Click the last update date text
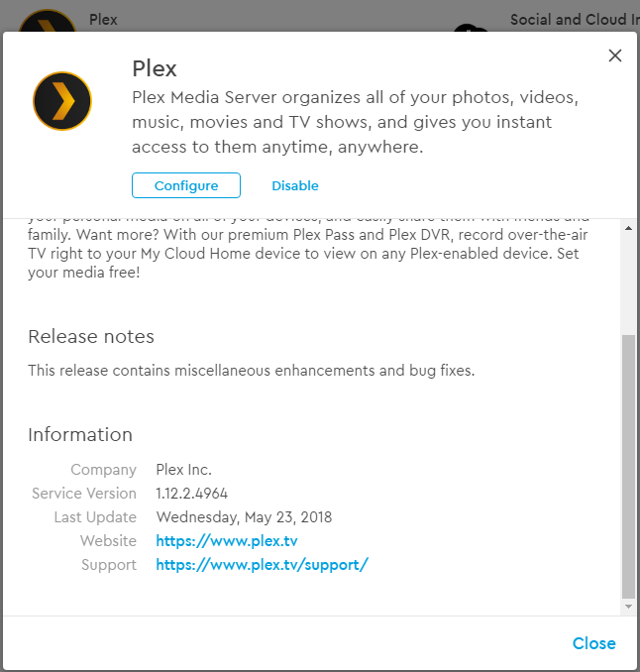Image resolution: width=640 pixels, height=672 pixels. point(244,517)
